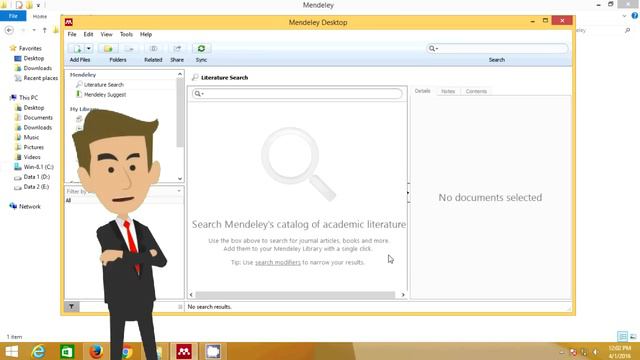Open the Tools menu
The width and height of the screenshot is (640, 360).
tap(126, 34)
